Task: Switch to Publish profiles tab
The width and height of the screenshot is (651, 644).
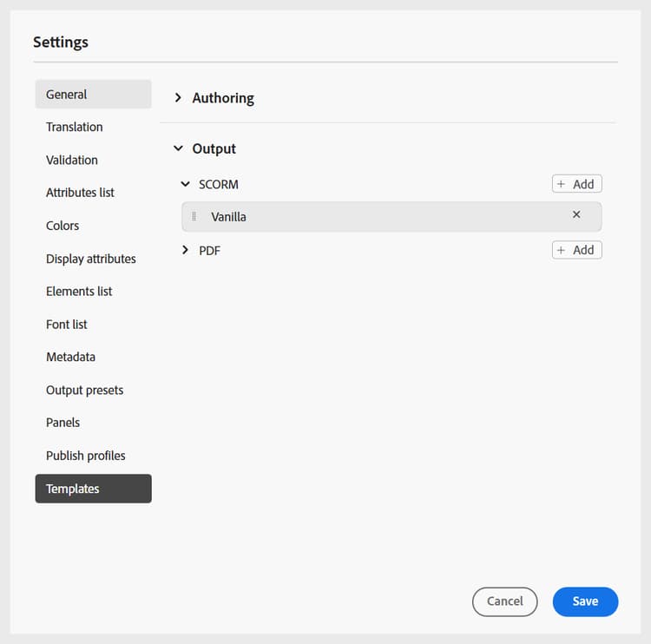Action: pos(86,456)
